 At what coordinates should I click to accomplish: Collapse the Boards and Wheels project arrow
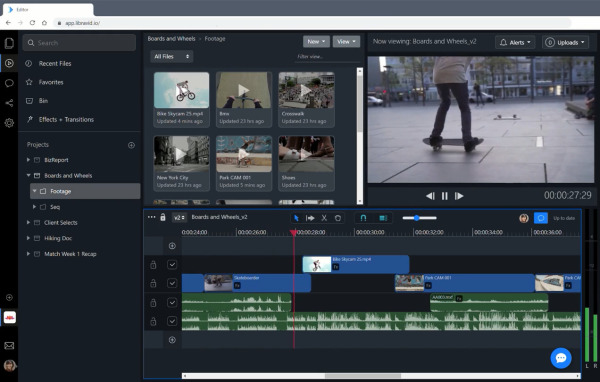point(28,176)
